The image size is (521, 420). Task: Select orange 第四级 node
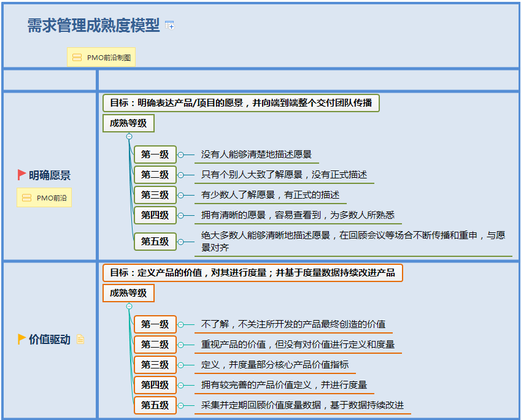(x=155, y=385)
